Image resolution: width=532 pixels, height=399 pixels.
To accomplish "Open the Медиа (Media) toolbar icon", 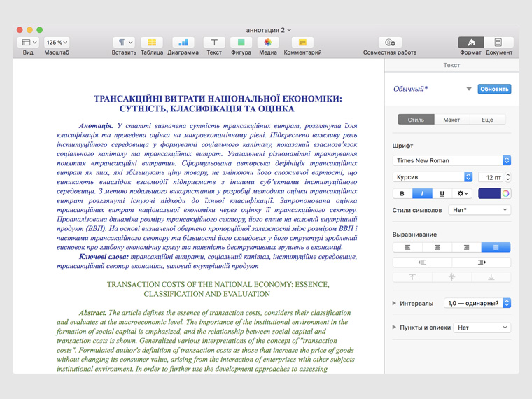I will pos(267,43).
